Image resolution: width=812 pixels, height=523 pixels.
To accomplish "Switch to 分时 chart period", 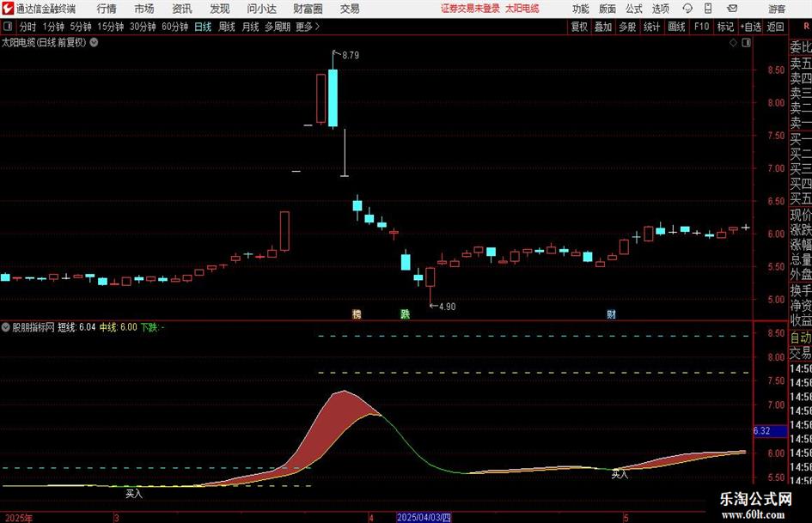I will tap(28, 27).
